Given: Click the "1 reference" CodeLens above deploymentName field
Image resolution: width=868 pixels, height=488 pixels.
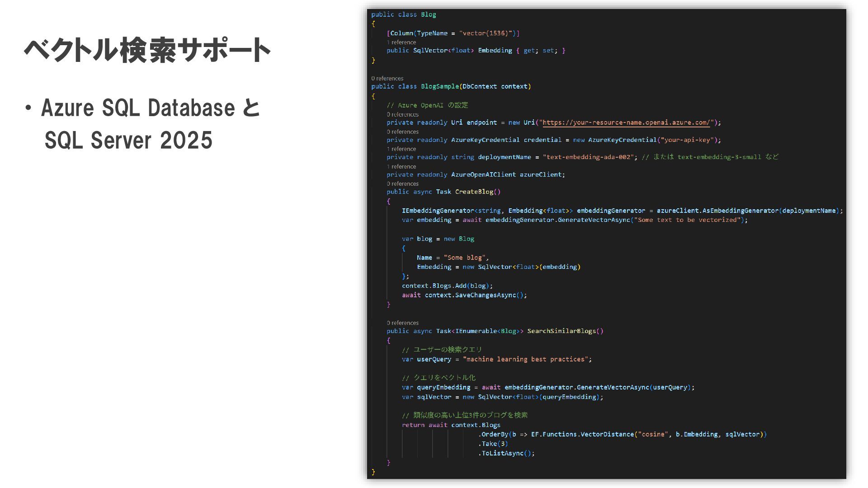Looking at the screenshot, I should (x=401, y=149).
